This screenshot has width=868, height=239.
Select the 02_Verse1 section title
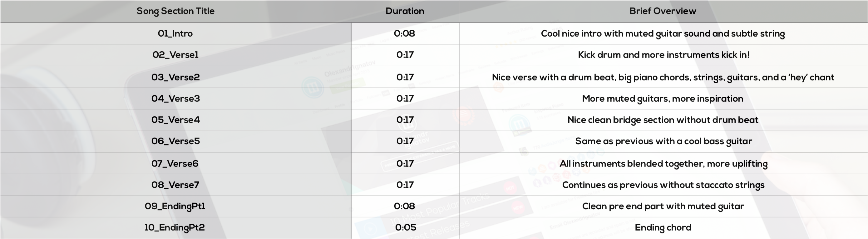pos(175,55)
